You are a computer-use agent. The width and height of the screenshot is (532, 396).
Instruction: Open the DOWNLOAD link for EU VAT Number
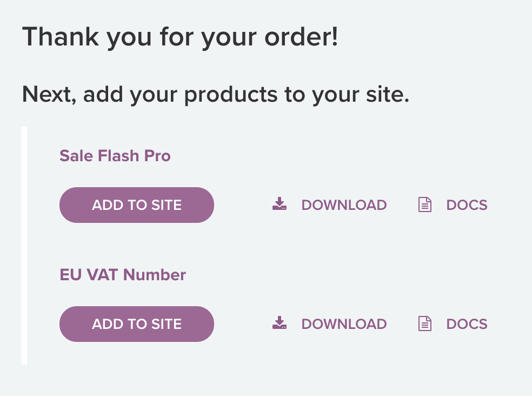[344, 324]
